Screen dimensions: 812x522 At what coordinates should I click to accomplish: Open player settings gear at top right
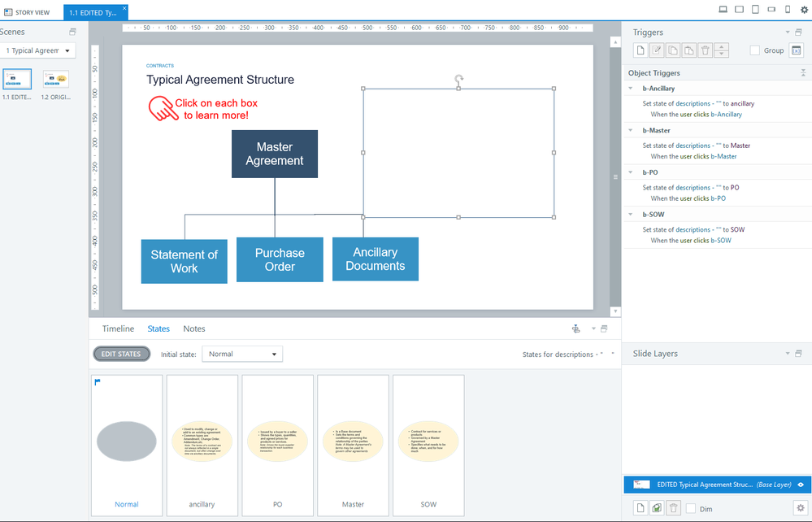pyautogui.click(x=804, y=10)
